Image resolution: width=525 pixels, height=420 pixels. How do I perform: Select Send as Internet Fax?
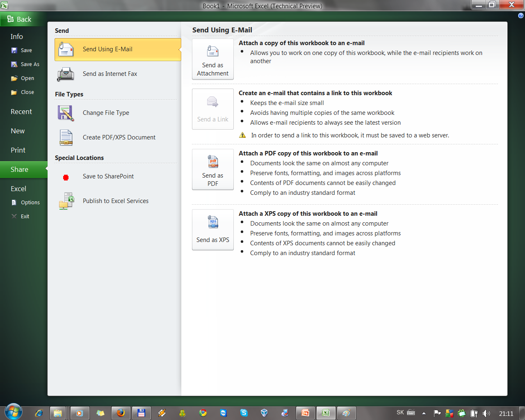click(x=118, y=74)
